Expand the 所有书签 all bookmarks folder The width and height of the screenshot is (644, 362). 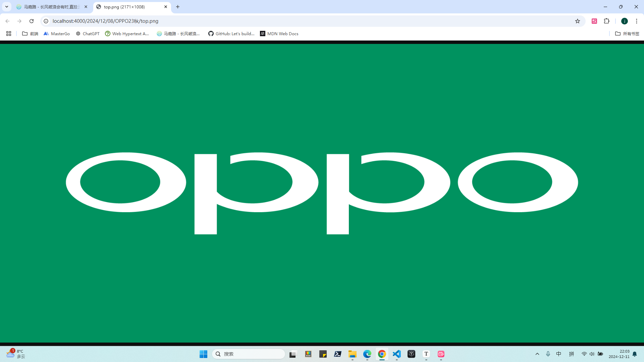pyautogui.click(x=627, y=34)
